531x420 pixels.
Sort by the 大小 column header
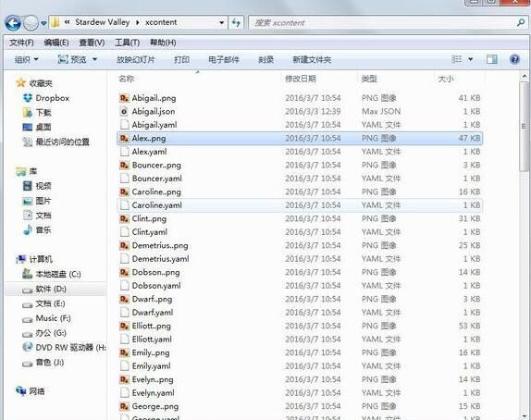(446, 79)
